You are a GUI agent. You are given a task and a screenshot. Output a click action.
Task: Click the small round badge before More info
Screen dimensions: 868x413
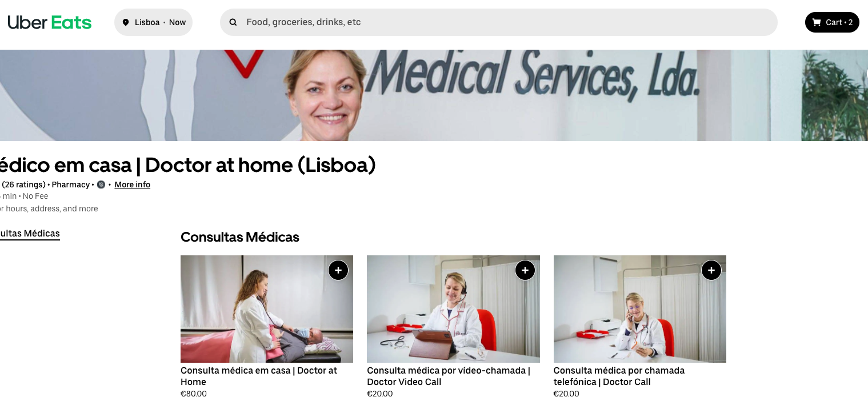pyautogui.click(x=101, y=185)
